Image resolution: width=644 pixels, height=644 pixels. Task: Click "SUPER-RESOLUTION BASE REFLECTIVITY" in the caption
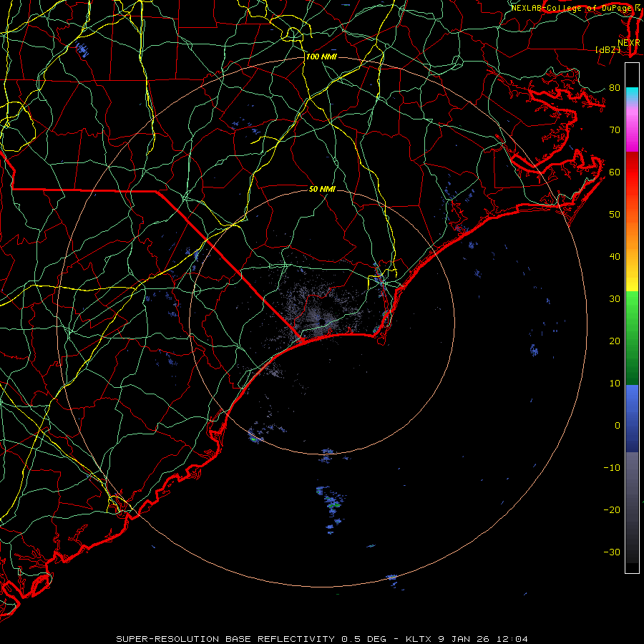pyautogui.click(x=225, y=639)
